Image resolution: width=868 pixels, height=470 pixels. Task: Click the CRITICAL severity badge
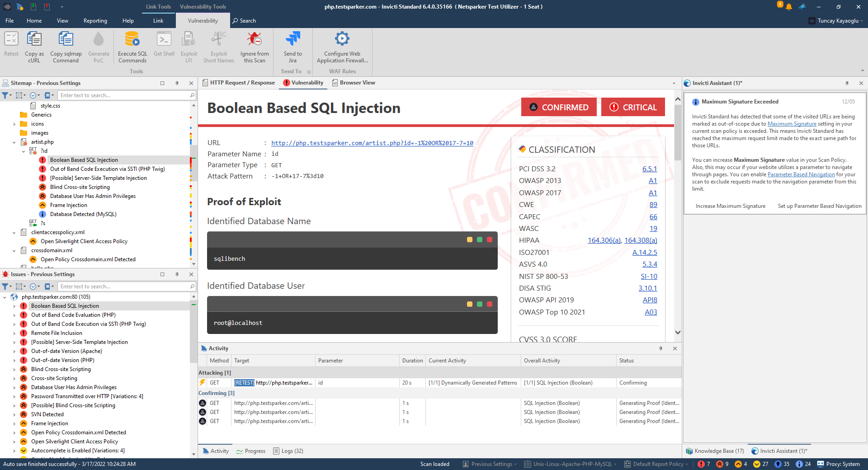pyautogui.click(x=633, y=107)
